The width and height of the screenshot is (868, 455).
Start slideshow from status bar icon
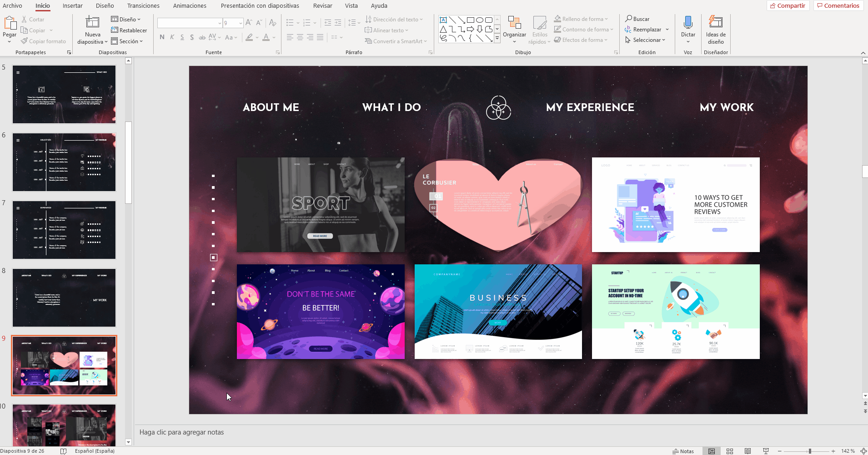(x=766, y=451)
